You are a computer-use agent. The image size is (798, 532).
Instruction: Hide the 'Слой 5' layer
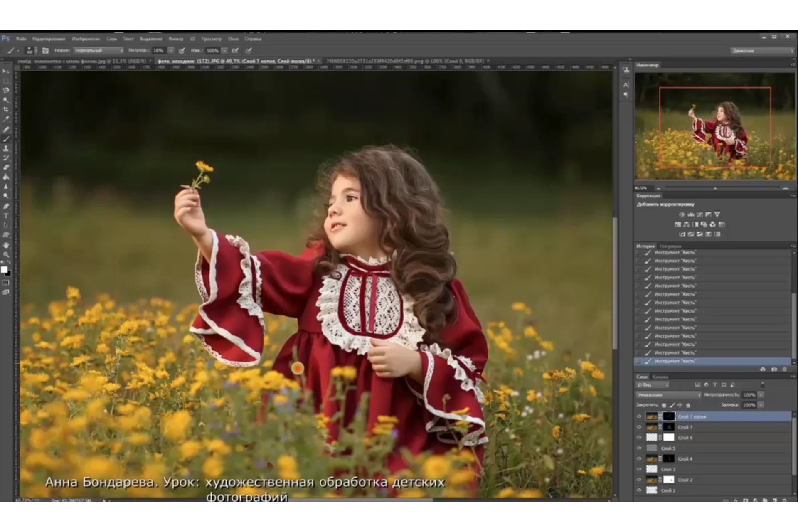[640, 448]
